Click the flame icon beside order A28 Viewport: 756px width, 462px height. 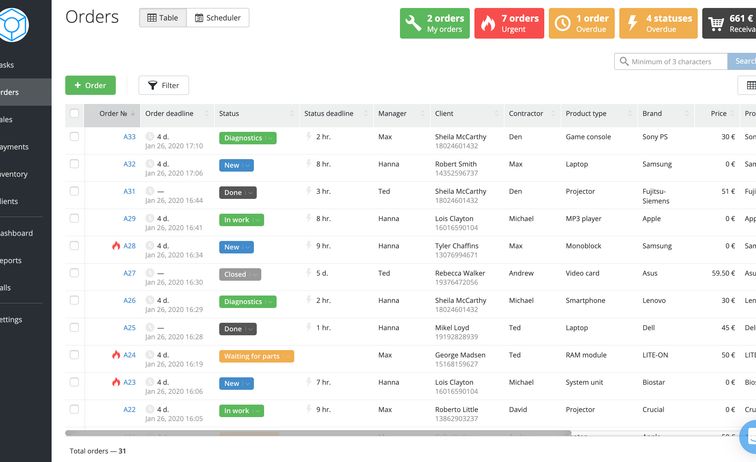point(116,246)
